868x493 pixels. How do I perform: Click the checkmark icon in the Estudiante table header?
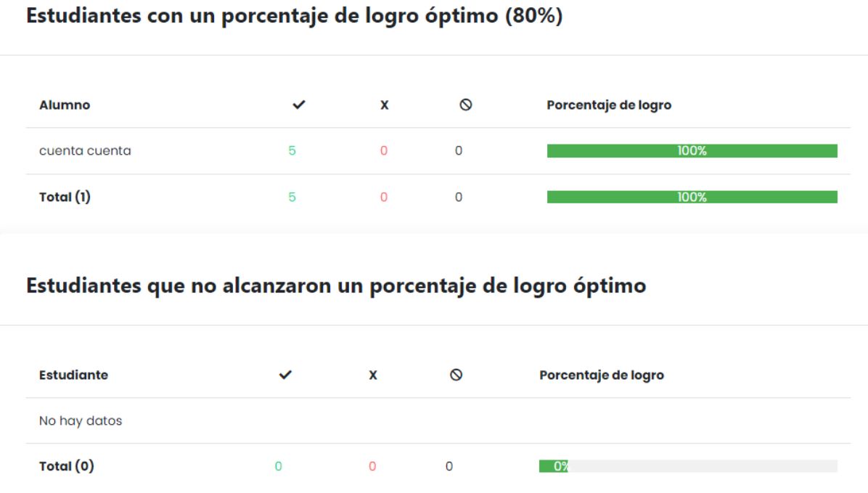click(285, 375)
